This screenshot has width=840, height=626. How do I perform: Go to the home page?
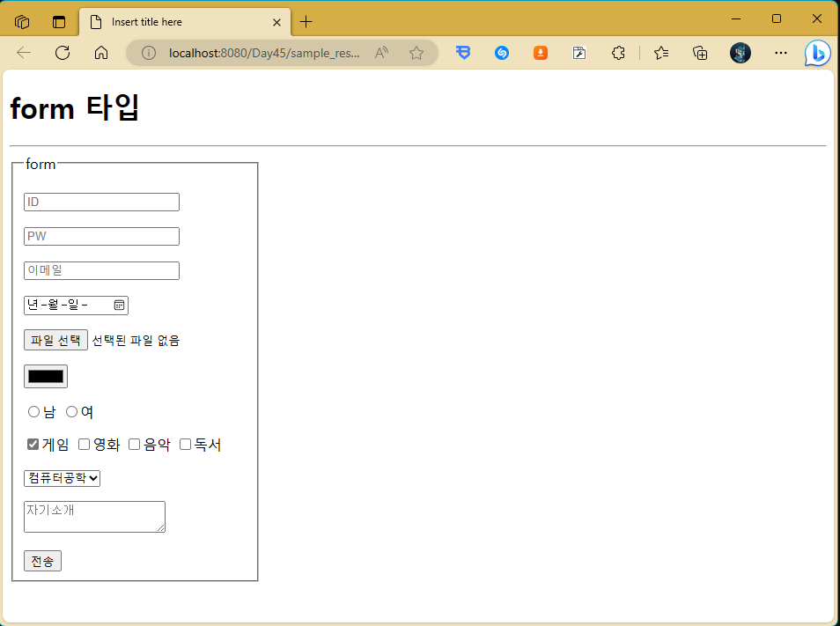(101, 53)
